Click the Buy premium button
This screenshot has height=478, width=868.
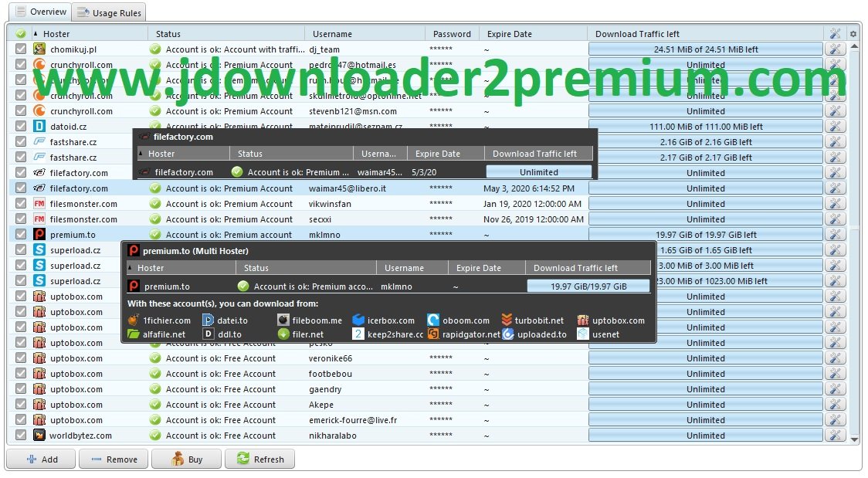pos(187,459)
